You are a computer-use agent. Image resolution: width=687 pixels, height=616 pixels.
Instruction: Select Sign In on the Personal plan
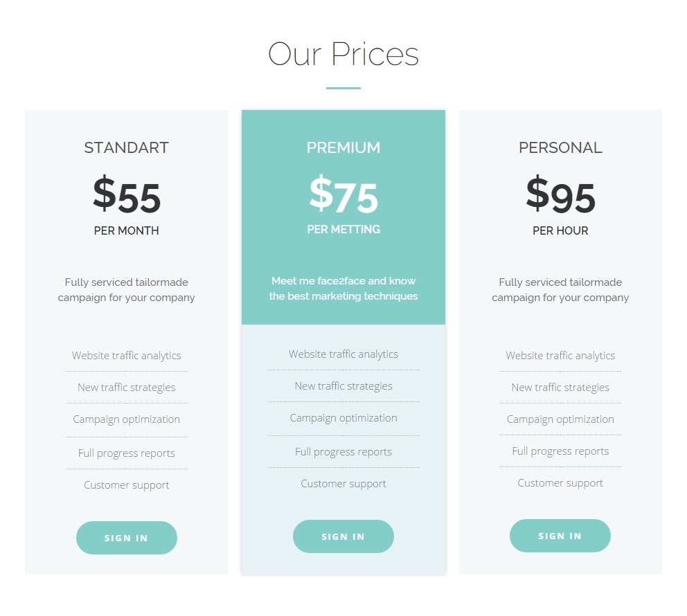pyautogui.click(x=560, y=536)
